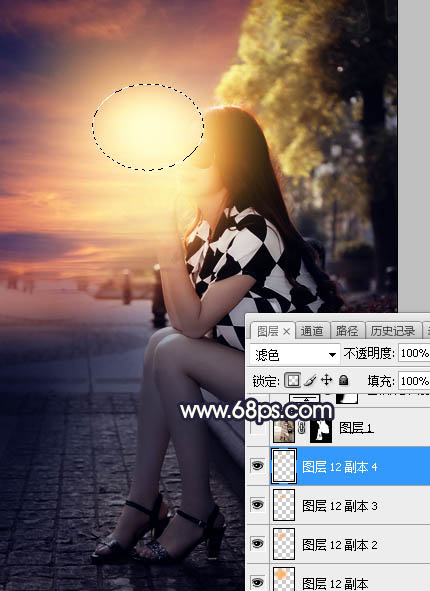
Task: Click inside the elliptical sun selection
Action: [148, 127]
